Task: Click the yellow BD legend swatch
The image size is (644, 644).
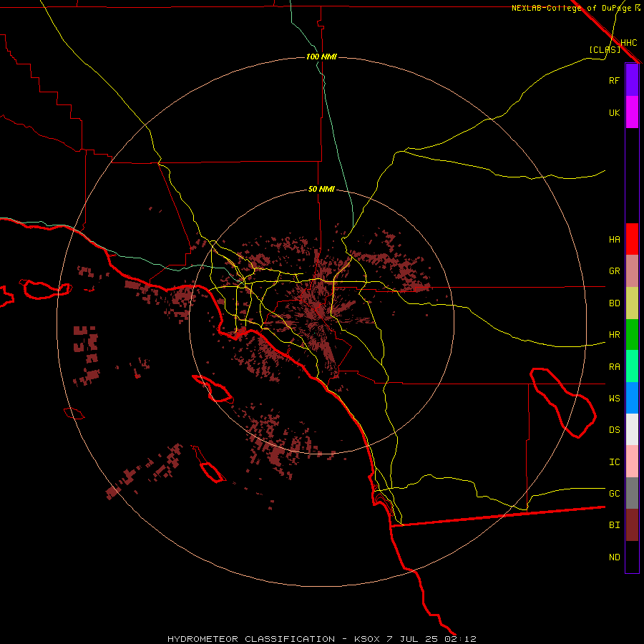Action: (x=632, y=303)
